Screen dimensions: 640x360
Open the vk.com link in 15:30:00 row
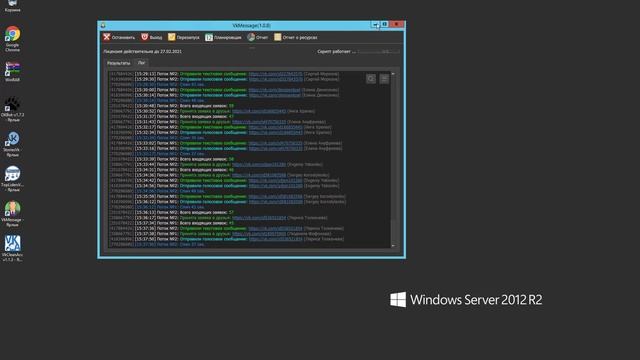274,90
